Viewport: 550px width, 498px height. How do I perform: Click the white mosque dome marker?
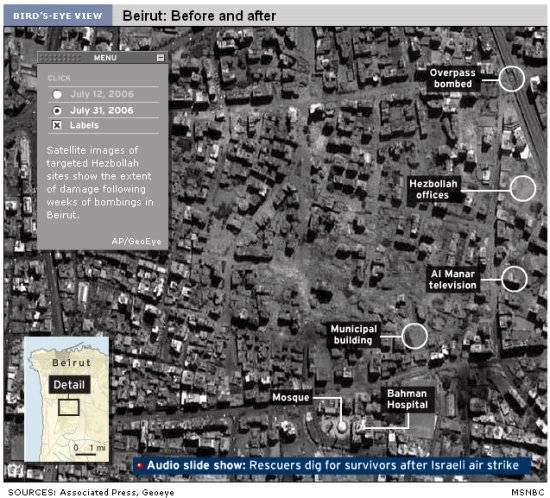pyautogui.click(x=341, y=427)
